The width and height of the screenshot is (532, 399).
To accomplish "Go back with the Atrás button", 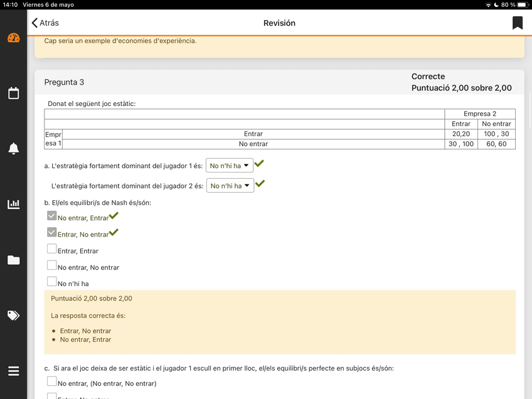I will point(45,23).
